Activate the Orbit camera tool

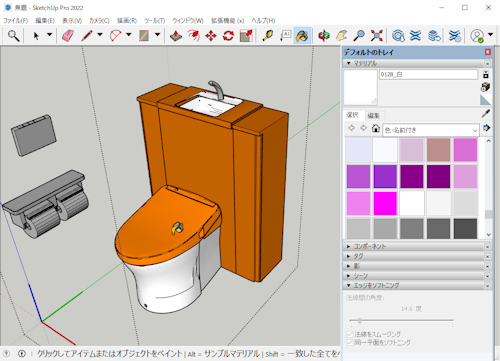(324, 36)
